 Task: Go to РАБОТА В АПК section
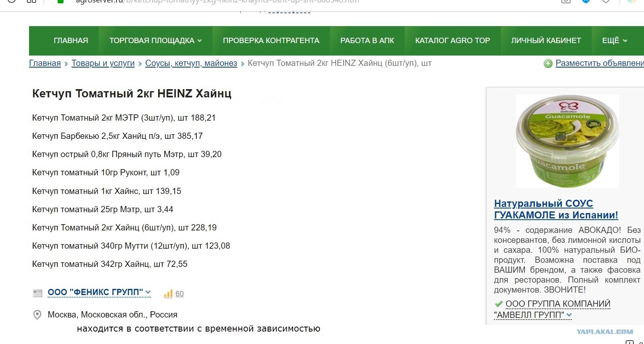pyautogui.click(x=367, y=41)
